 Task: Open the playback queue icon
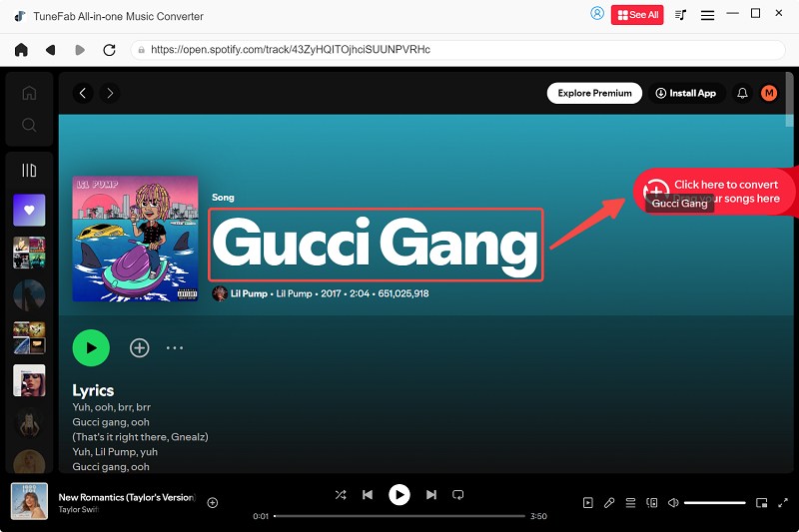click(x=630, y=503)
